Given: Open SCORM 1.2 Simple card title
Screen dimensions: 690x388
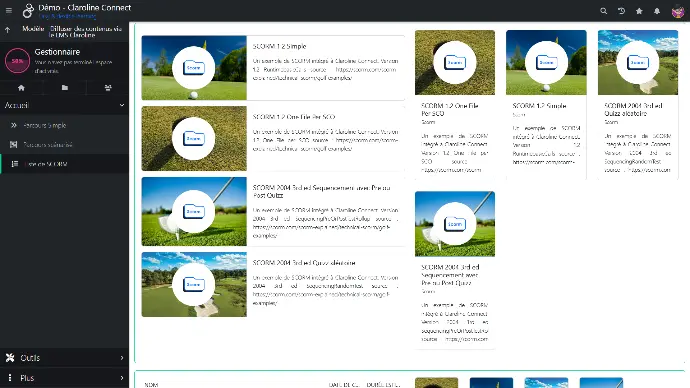Looking at the screenshot, I should (x=540, y=106).
